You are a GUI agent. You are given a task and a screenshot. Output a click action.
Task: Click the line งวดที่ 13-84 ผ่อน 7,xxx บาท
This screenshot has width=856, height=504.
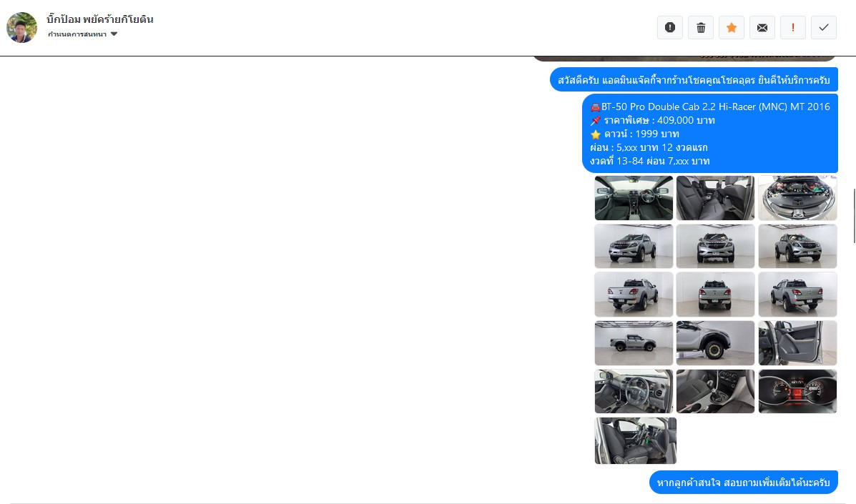click(x=649, y=161)
